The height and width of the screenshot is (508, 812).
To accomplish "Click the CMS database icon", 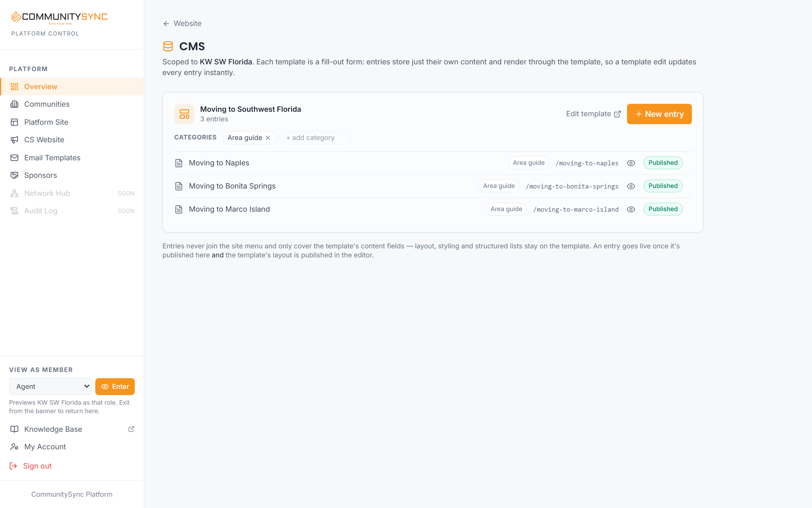I will click(168, 46).
